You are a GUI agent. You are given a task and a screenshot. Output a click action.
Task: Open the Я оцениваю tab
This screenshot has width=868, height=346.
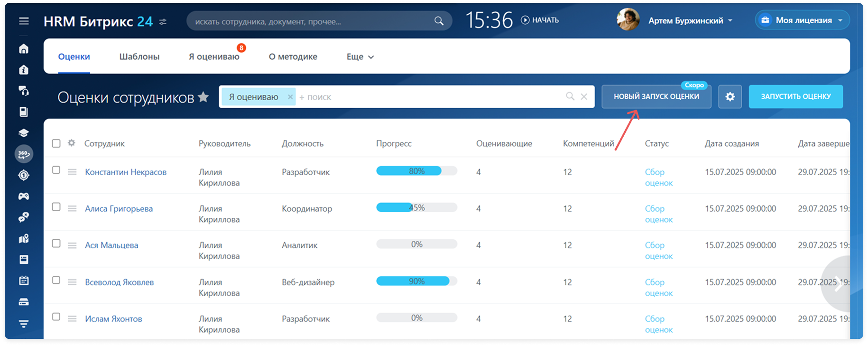point(214,57)
